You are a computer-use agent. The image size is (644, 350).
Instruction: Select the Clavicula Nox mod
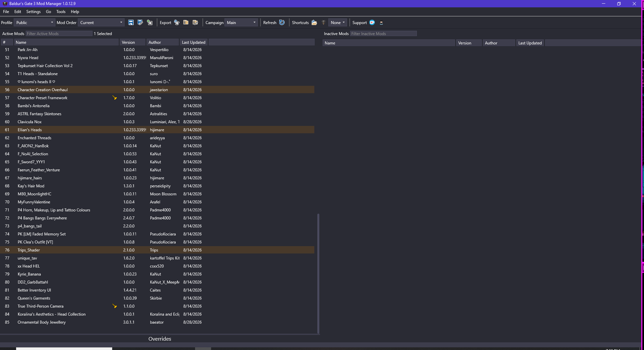[x=30, y=122]
